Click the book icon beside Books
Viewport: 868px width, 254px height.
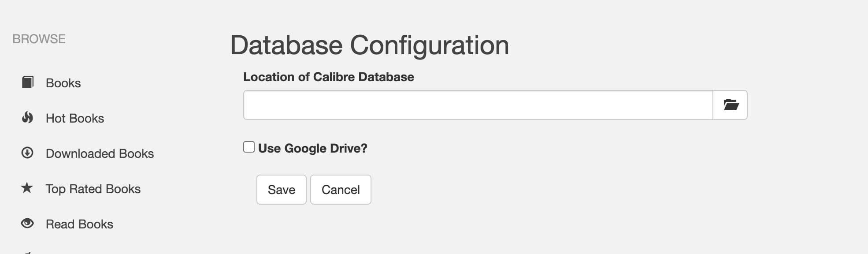[27, 82]
